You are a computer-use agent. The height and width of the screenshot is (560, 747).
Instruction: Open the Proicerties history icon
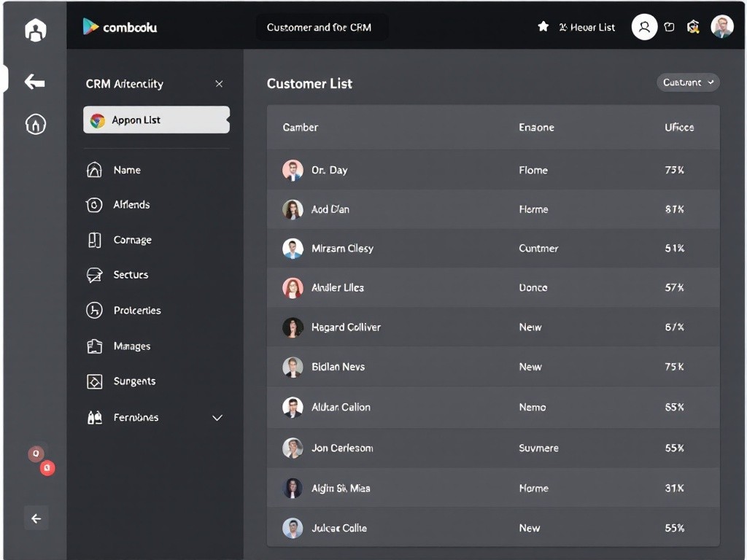click(93, 310)
